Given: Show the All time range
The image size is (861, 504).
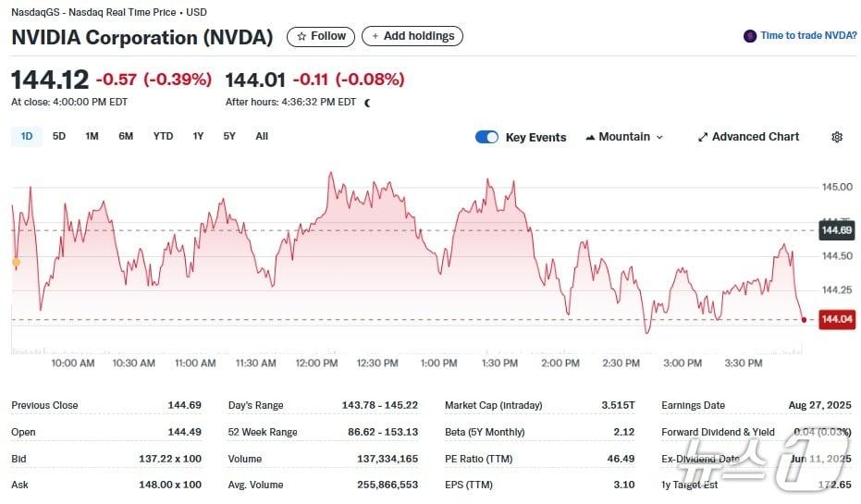Looking at the screenshot, I should coord(262,136).
